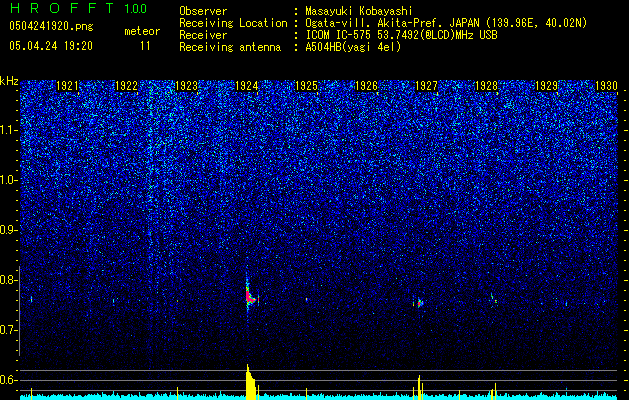This screenshot has height=400, width=629.
Task: Click the strong red meteor echo at 1924
Action: [250, 296]
